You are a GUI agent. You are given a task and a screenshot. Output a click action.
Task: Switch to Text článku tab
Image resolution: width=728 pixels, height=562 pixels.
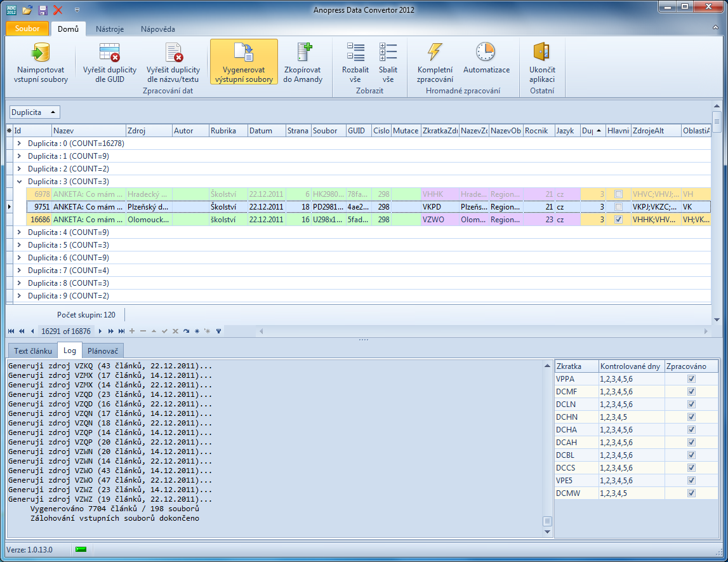[x=33, y=351]
